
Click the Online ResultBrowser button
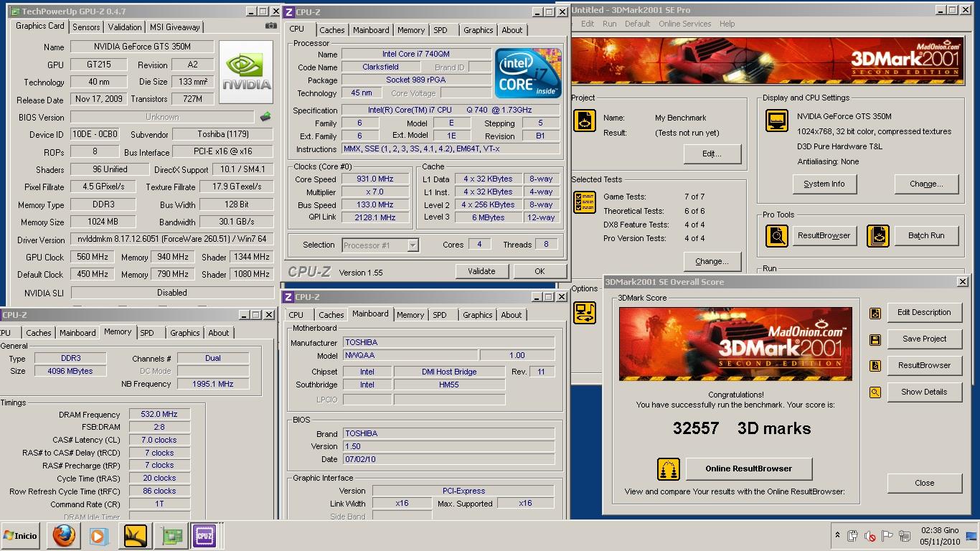click(x=748, y=469)
